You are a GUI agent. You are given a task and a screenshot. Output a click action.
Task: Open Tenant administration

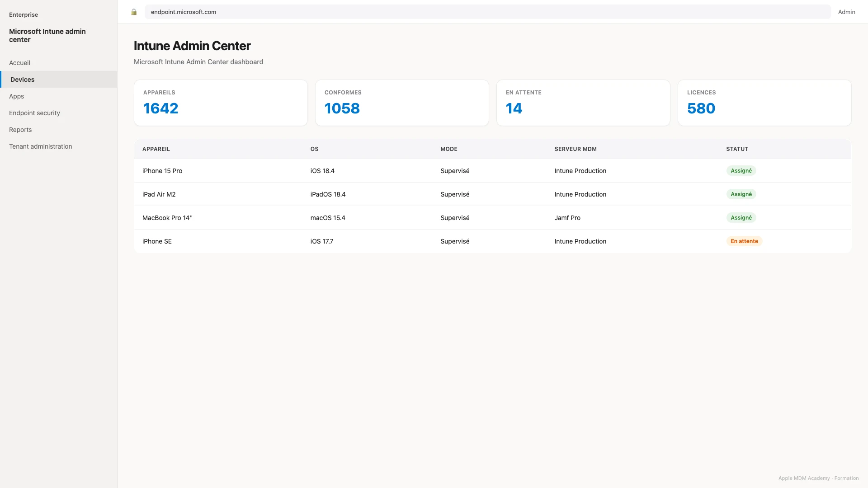tap(59, 146)
